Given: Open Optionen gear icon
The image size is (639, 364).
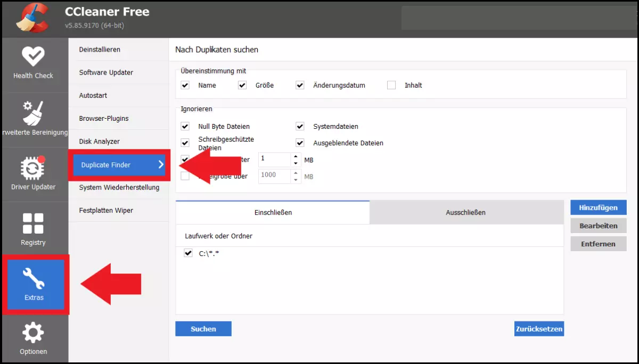Looking at the screenshot, I should point(33,333).
